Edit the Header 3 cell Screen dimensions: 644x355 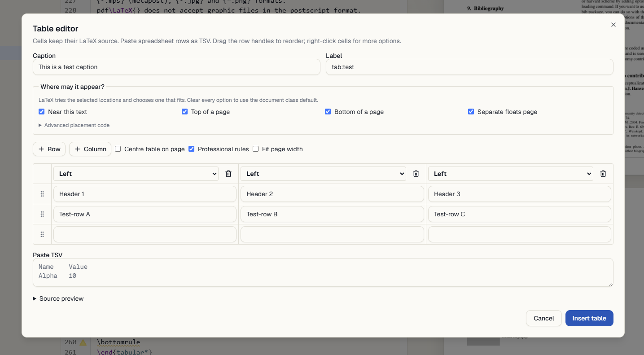click(x=520, y=194)
